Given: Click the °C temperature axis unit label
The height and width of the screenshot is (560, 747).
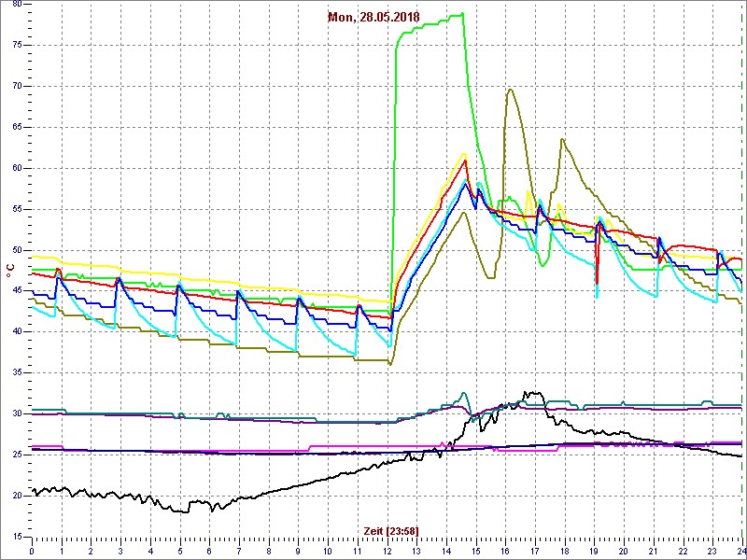Looking at the screenshot, I should coord(10,270).
